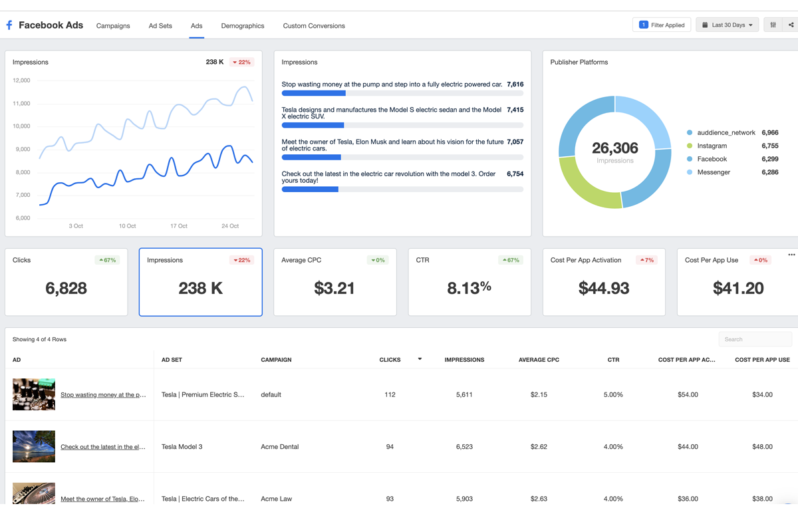Go to the Demographics tab
Viewport: 798px width, 532px height.
point(243,26)
